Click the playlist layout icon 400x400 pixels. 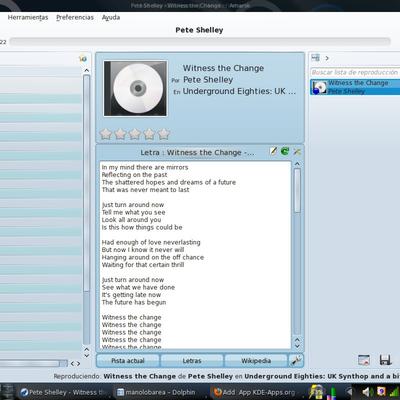tap(315, 58)
